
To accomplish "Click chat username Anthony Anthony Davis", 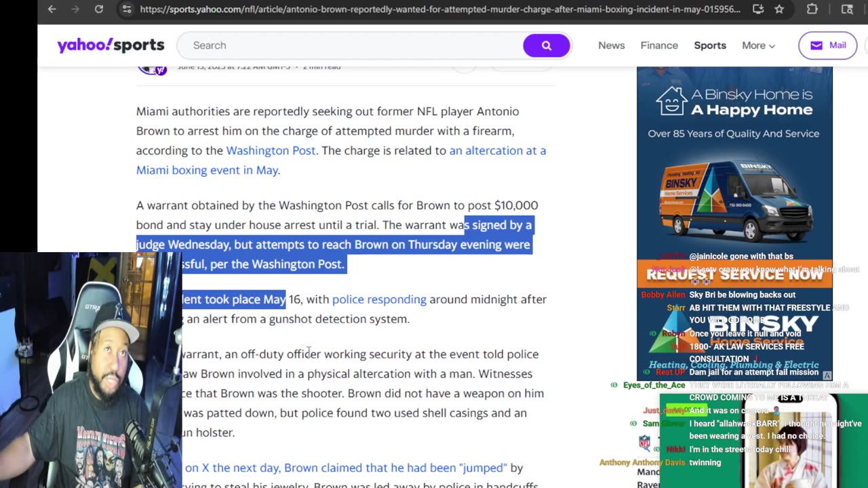I will coord(642,462).
